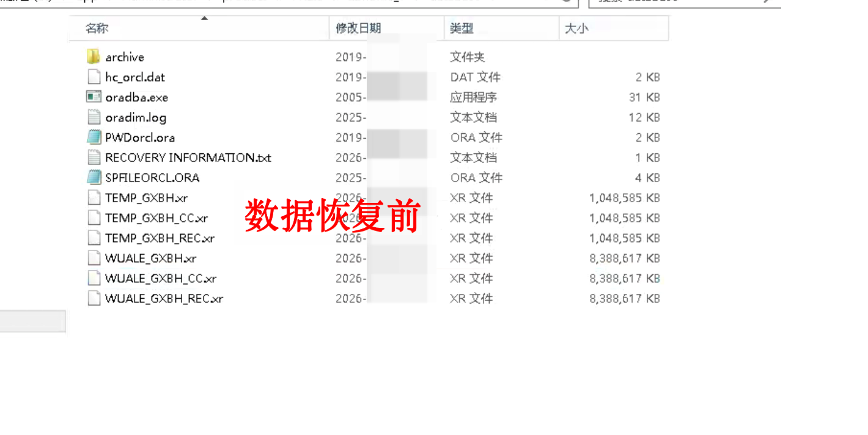The width and height of the screenshot is (868, 435).
Task: Select the file name PWDorcl.ora
Action: pos(140,137)
